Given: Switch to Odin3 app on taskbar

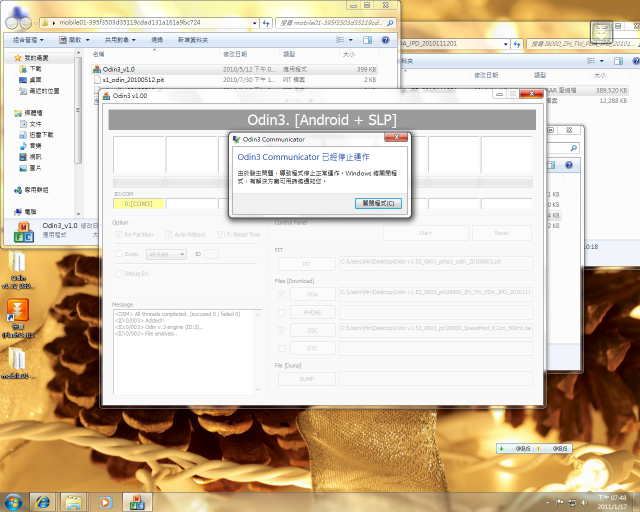Looking at the screenshot, I should (x=137, y=502).
